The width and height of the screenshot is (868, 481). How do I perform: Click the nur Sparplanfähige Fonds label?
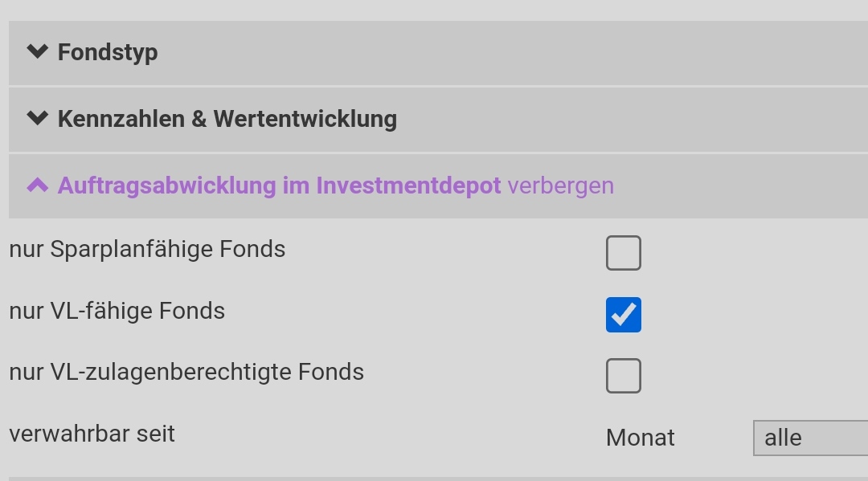[x=147, y=250]
